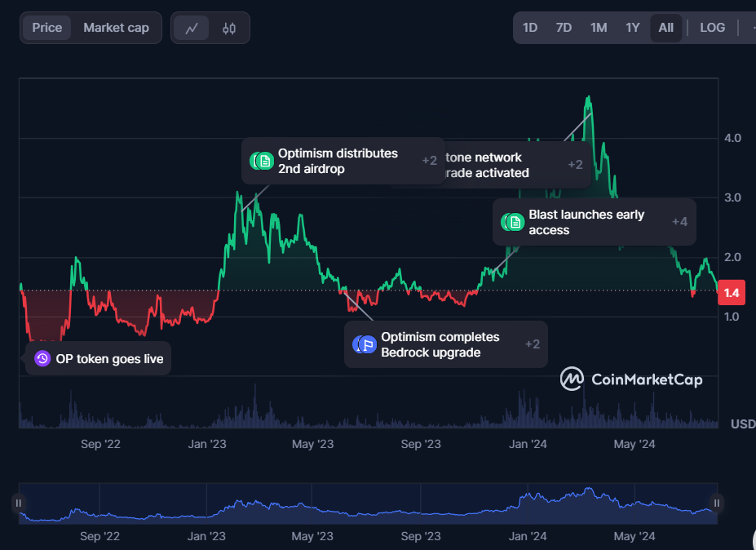Image resolution: width=756 pixels, height=550 pixels.
Task: Click the 4.0 y-axis label
Action: tap(732, 139)
